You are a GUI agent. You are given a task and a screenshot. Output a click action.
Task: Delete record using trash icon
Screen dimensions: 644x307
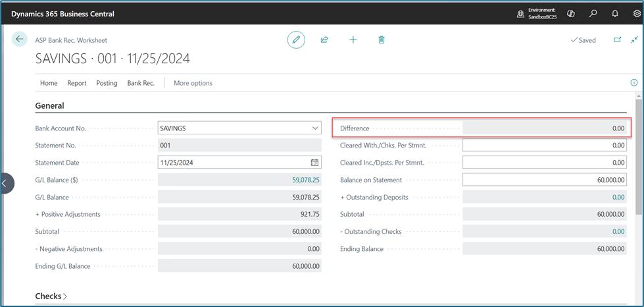click(381, 40)
